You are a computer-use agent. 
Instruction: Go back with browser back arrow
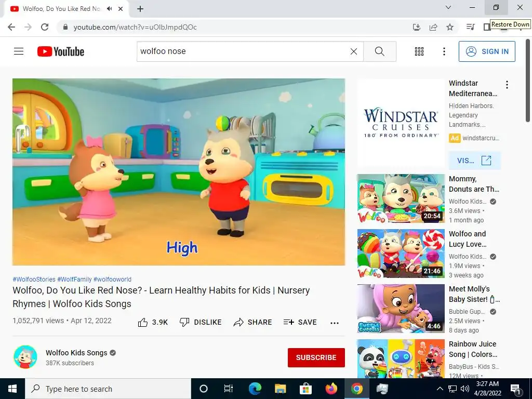tap(11, 27)
